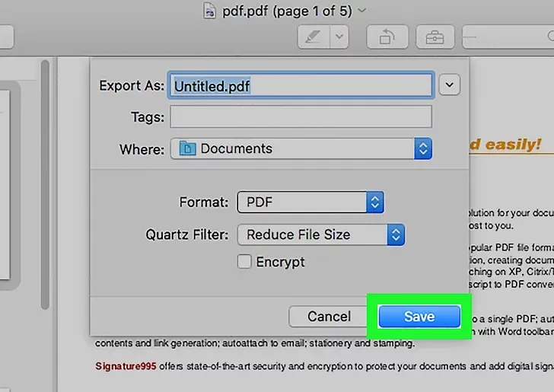554x392 pixels.
Task: Open the highlight color dropdown arrow
Action: pyautogui.click(x=339, y=37)
